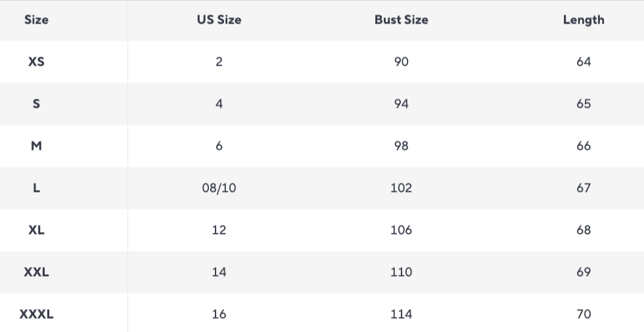Click the 08/10 US size cell
Image resolution: width=644 pixels, height=332 pixels.
pyautogui.click(x=219, y=188)
